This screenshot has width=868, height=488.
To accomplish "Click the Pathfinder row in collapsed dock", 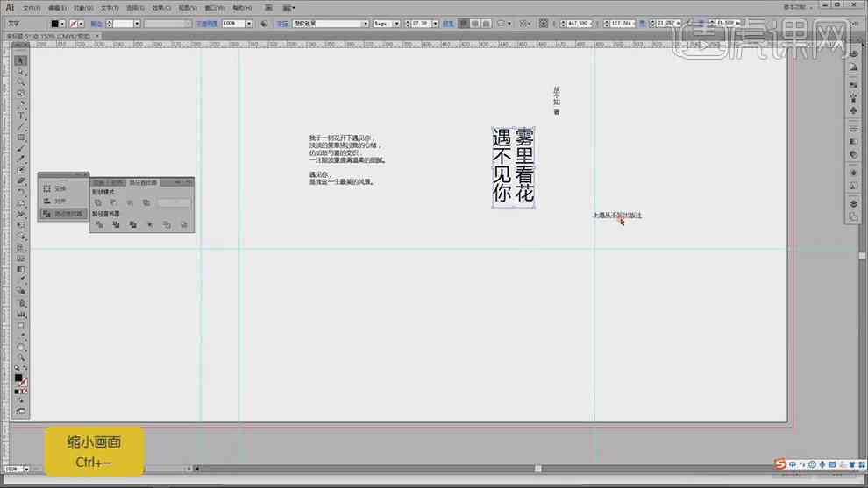I will click(x=62, y=214).
